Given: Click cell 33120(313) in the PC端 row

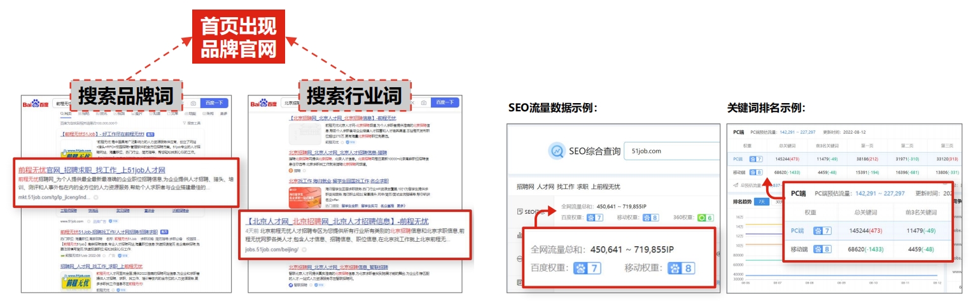Looking at the screenshot, I should [x=946, y=158].
